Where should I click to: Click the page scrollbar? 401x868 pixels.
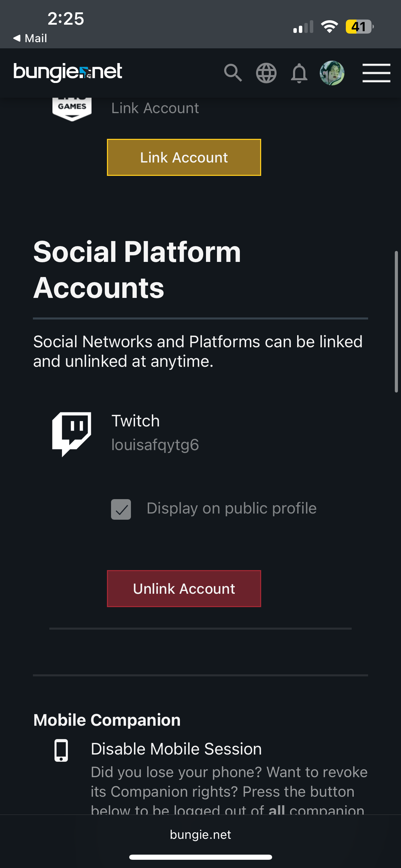(396, 322)
